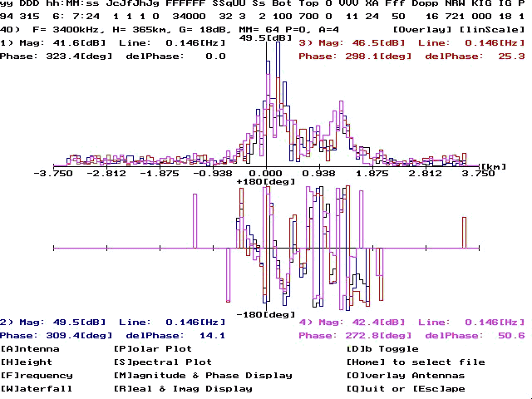Click antenna 2 Phase 309.4[deg] readout

[x=57, y=336]
